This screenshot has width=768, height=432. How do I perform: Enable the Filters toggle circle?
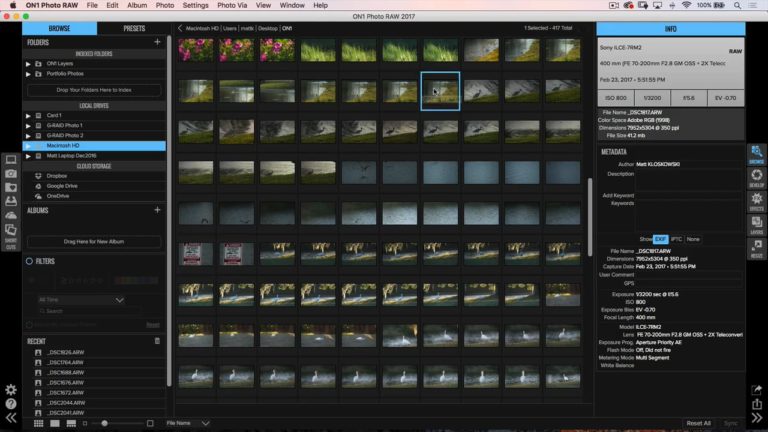(x=29, y=261)
